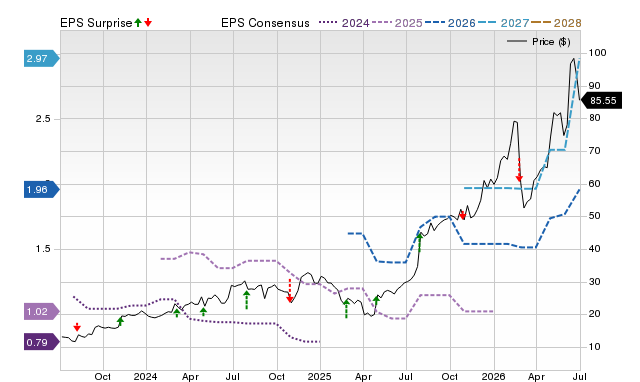Click the red surprise arrow after 2026
Viewport: 640px width, 382px height.
519,170
